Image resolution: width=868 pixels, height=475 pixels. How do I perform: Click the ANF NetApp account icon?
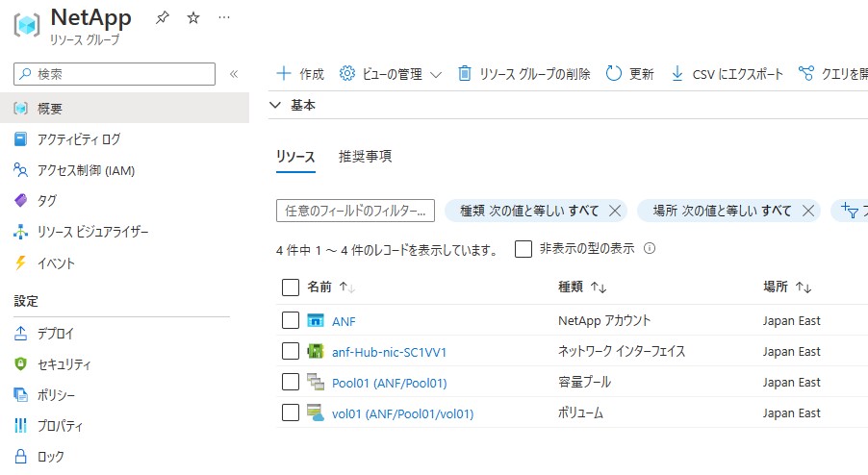(x=316, y=320)
